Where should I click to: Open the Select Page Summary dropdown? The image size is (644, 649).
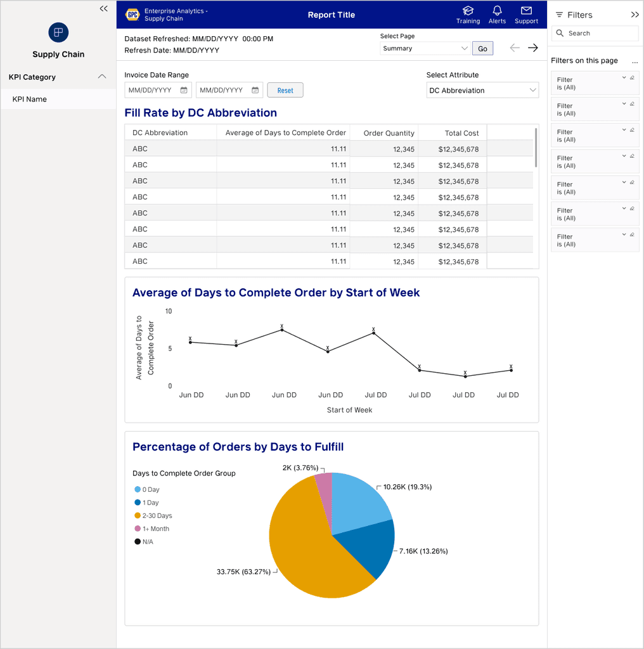click(425, 48)
